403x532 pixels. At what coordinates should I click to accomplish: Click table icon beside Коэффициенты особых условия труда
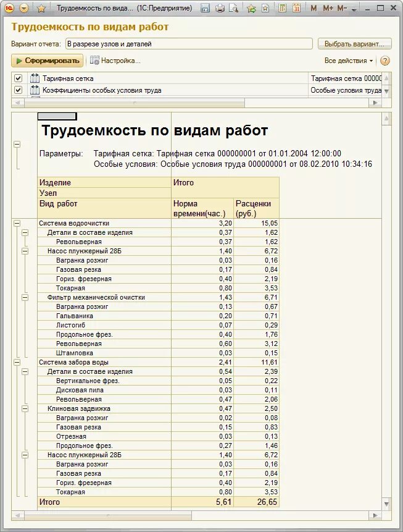point(35,90)
